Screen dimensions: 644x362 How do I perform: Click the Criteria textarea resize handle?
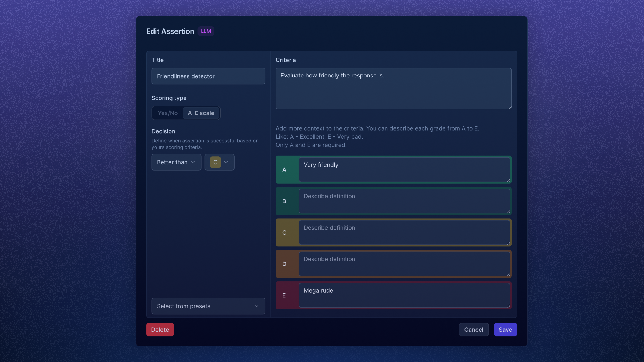point(510,107)
